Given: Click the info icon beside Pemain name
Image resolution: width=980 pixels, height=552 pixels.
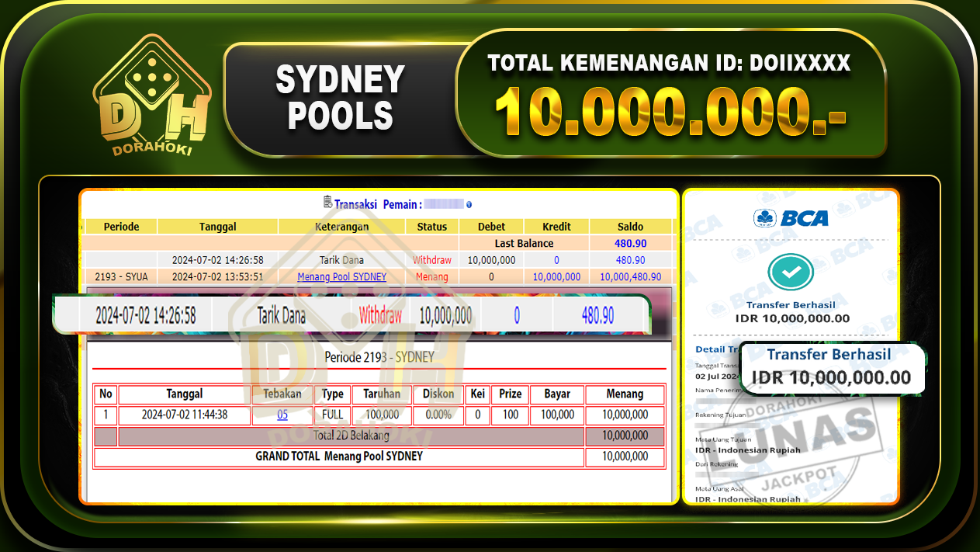Looking at the screenshot, I should tap(468, 204).
